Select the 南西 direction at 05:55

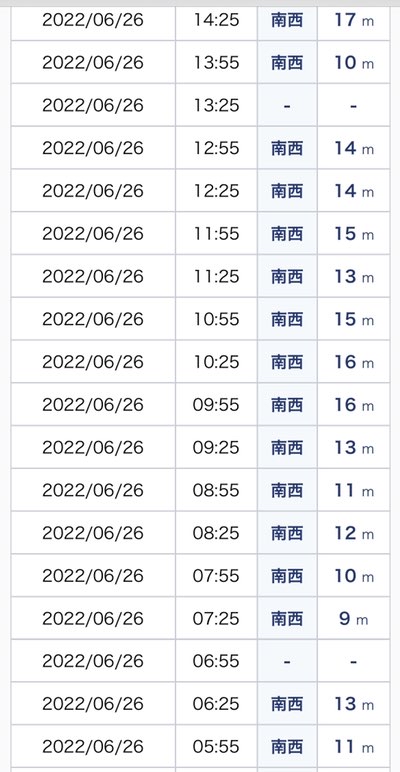point(287,746)
